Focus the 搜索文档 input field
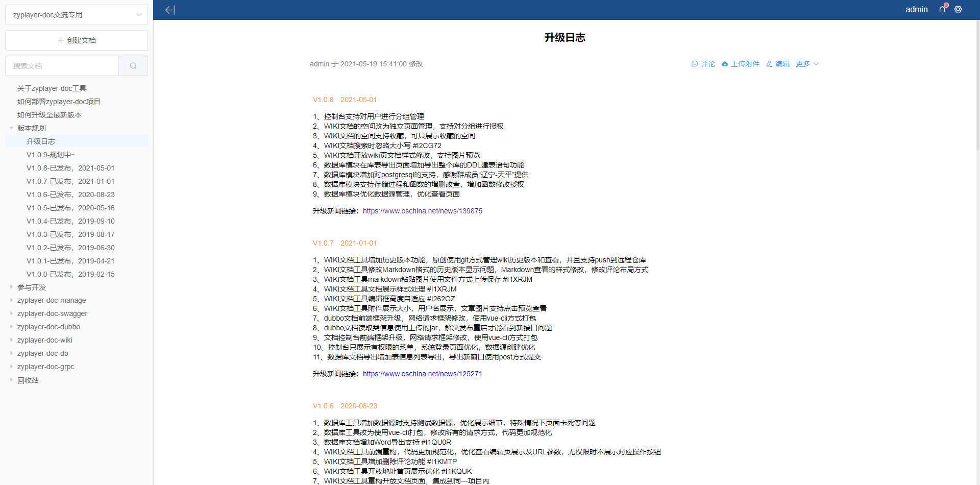This screenshot has width=980, height=485. tap(62, 66)
